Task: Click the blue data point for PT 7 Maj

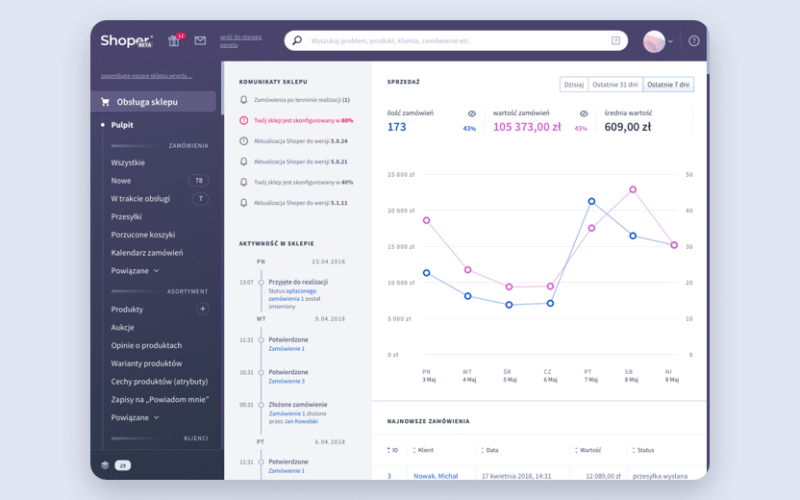Action: tap(591, 201)
